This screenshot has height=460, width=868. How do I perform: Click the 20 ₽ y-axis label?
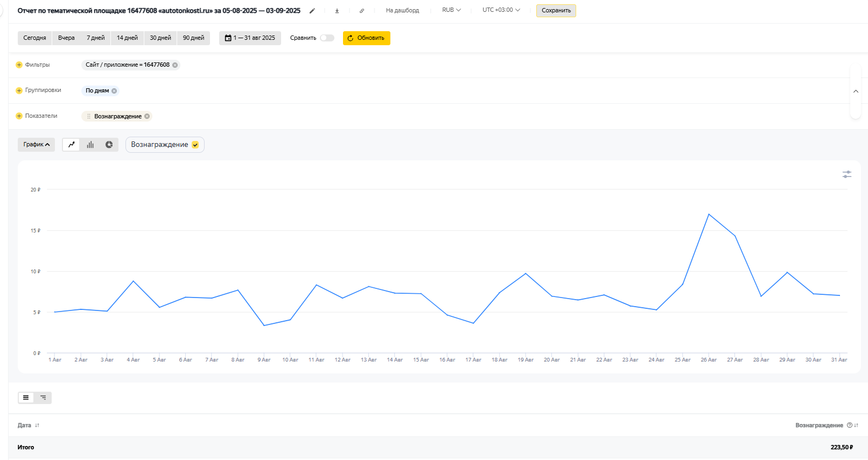tap(36, 190)
